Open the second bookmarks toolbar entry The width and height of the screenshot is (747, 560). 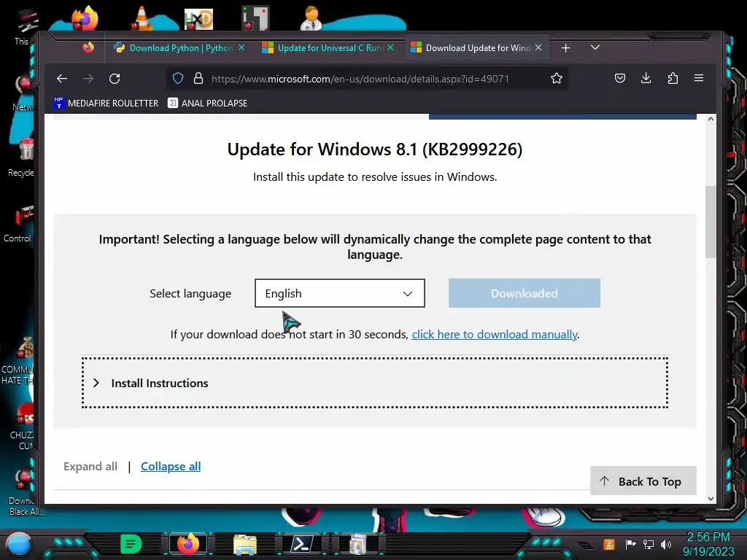tap(208, 104)
